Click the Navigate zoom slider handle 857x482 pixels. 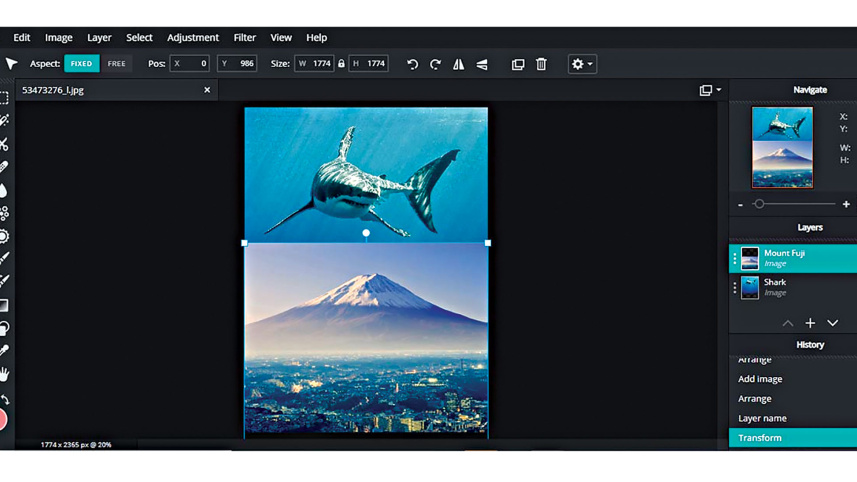point(759,204)
